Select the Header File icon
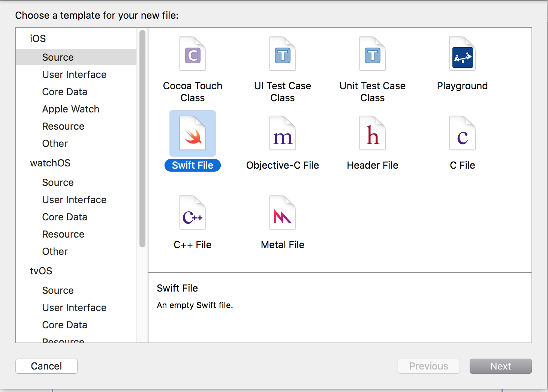 click(373, 133)
